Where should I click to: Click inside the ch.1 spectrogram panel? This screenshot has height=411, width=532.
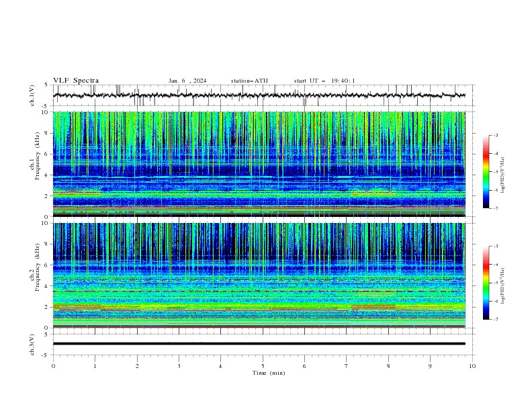(x=259, y=164)
